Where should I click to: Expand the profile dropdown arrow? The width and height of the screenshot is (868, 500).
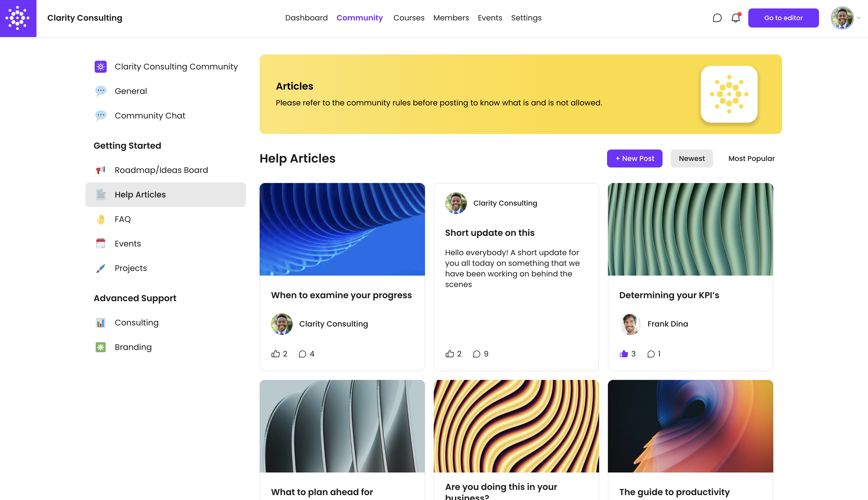(858, 18)
